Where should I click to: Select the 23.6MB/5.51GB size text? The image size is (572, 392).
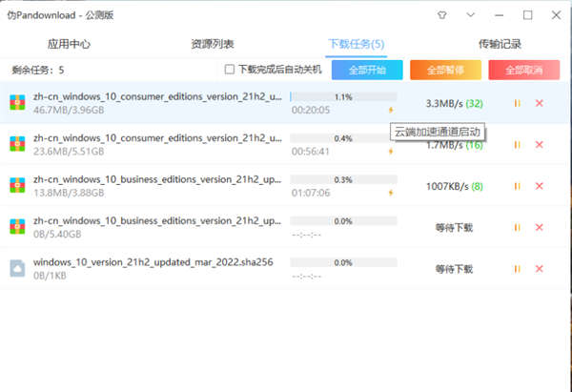(x=69, y=151)
